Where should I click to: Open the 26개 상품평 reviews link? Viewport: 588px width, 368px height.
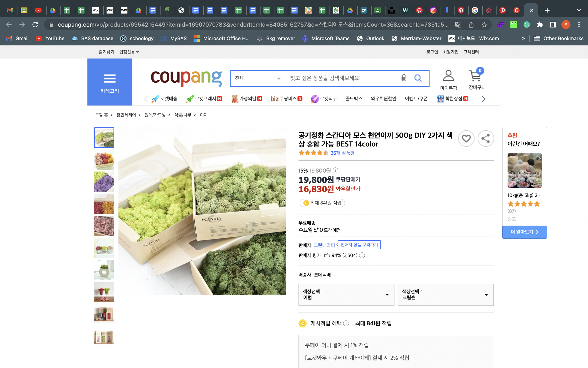tap(342, 153)
